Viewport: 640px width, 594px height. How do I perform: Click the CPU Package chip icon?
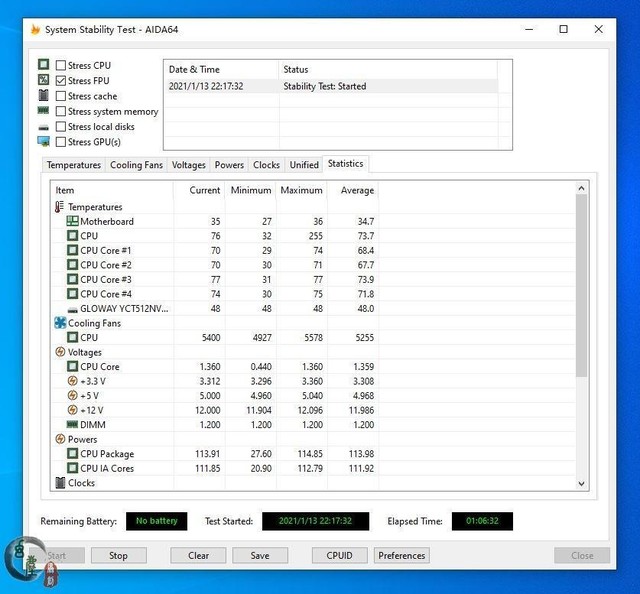pyautogui.click(x=72, y=454)
